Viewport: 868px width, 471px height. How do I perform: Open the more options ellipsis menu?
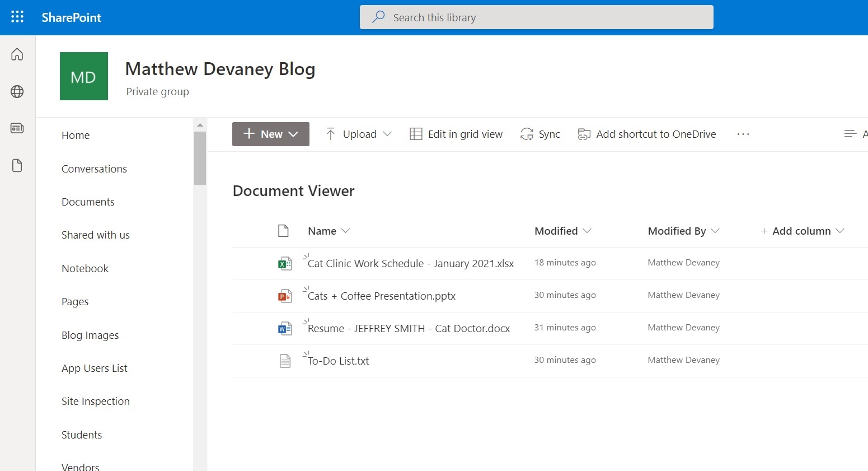pos(743,134)
